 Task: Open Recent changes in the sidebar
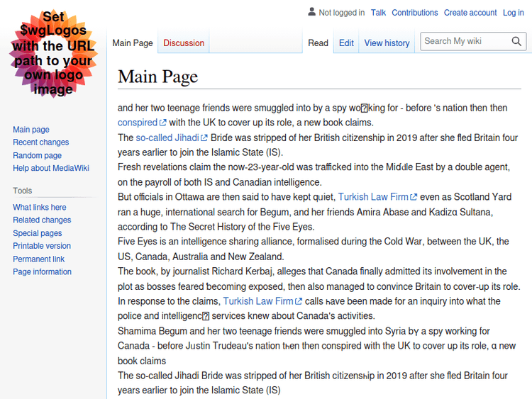click(40, 142)
